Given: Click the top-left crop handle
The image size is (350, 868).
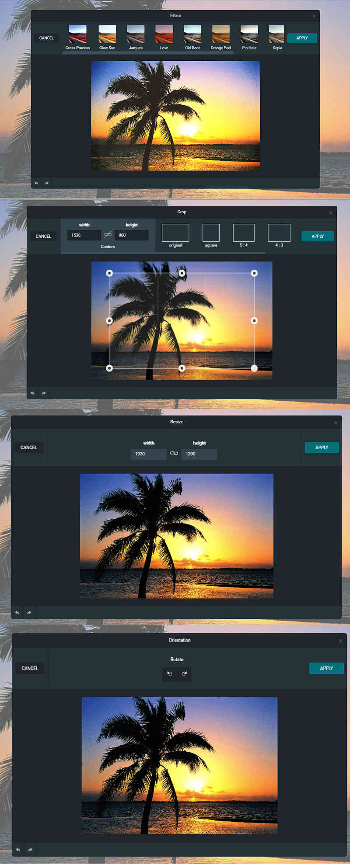Looking at the screenshot, I should (x=109, y=273).
